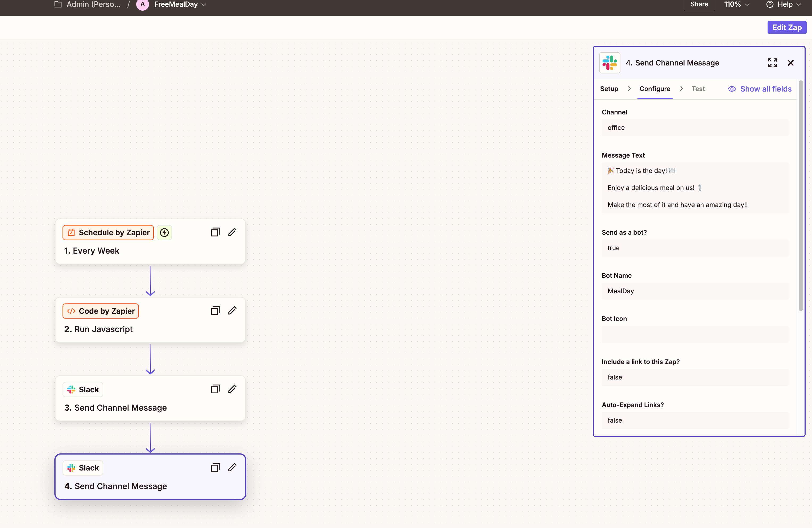Screen dimensions: 812x528
Task: Select the 3. Send Channel Message card
Action: (x=150, y=398)
